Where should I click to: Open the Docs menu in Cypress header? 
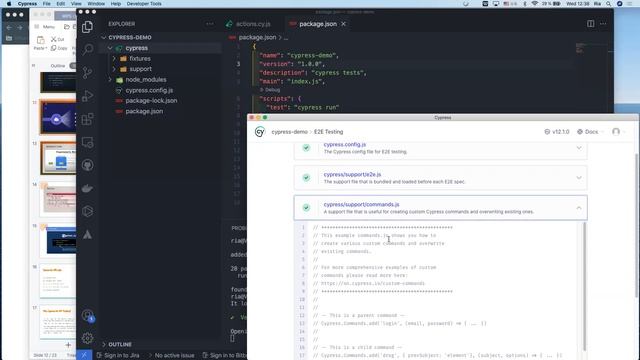(x=591, y=132)
